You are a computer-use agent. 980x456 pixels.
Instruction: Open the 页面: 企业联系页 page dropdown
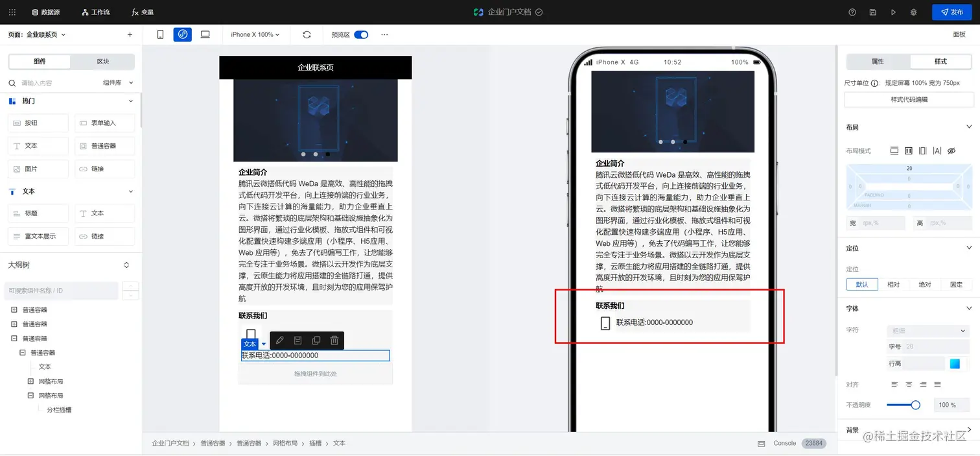click(37, 35)
